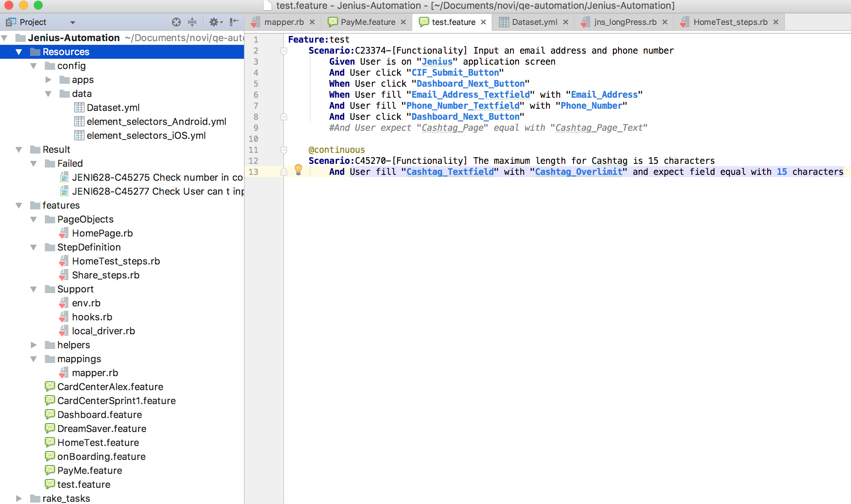Image resolution: width=851 pixels, height=504 pixels.
Task: Select element_selectors_iOS.yml in the tree
Action: pyautogui.click(x=146, y=136)
